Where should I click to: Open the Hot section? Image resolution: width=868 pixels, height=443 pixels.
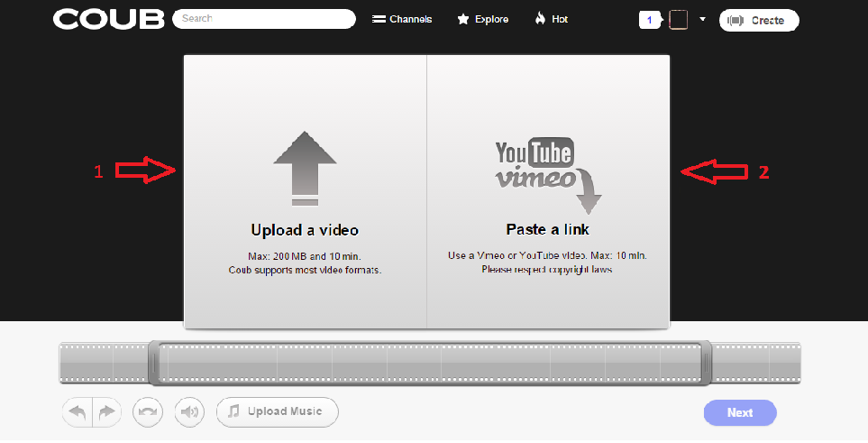(x=552, y=19)
